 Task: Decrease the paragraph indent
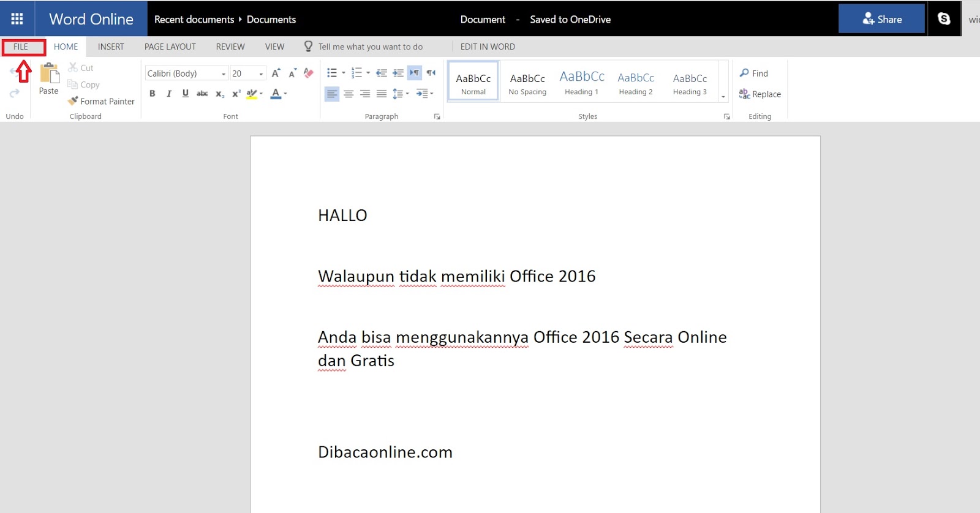point(381,73)
